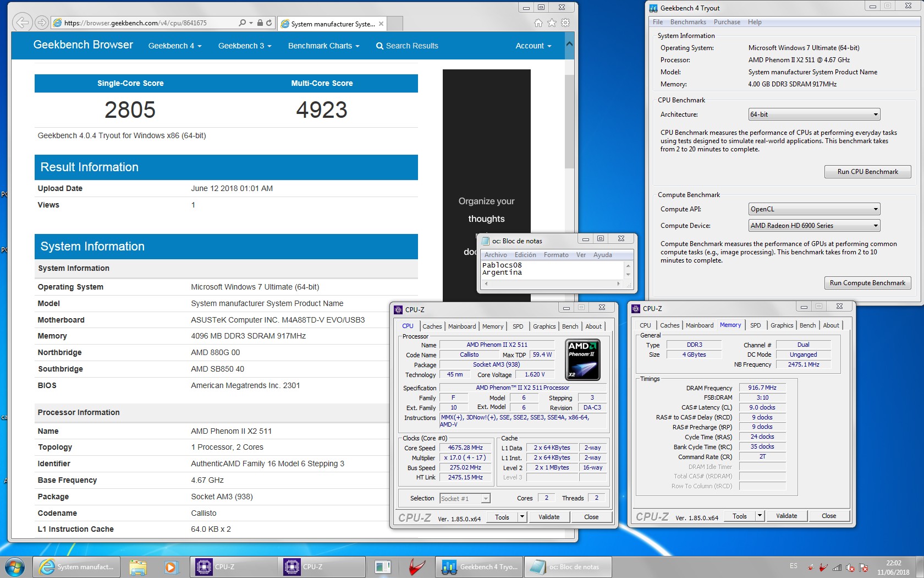This screenshot has width=924, height=578.
Task: Click the DRAM Frequency 916.7 MHz value
Action: [762, 388]
